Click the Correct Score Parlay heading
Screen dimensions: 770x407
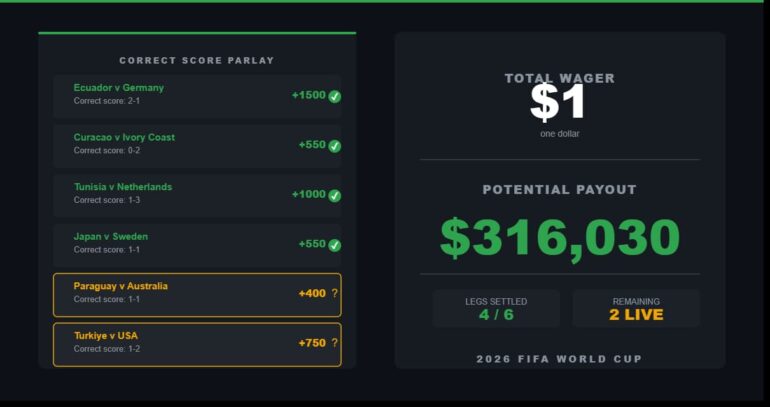click(197, 60)
